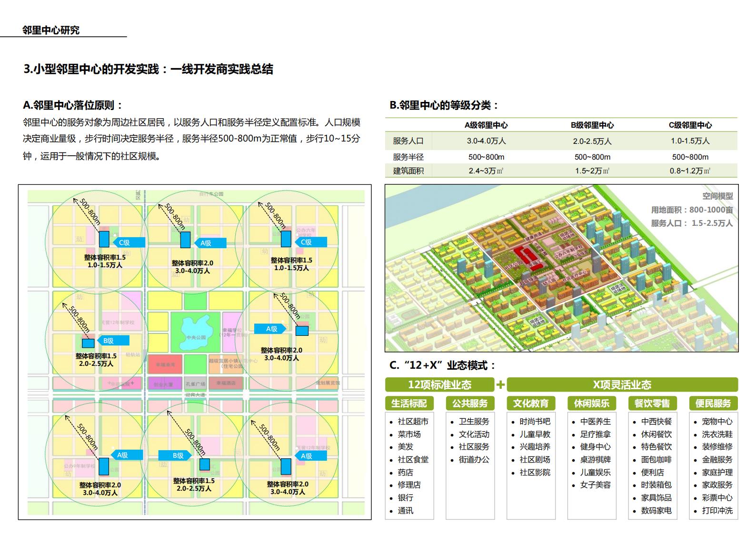The width and height of the screenshot is (756, 535).
Task: Click the 中西快餐 list item
Action: click(x=656, y=422)
